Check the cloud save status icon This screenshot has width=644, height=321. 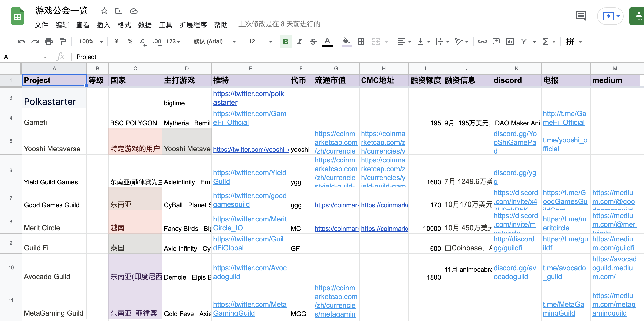click(x=133, y=11)
